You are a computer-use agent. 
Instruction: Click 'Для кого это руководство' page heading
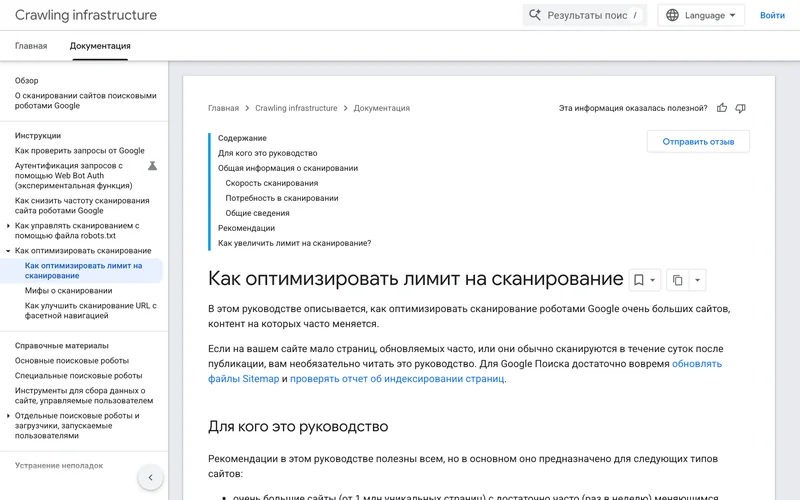(298, 427)
